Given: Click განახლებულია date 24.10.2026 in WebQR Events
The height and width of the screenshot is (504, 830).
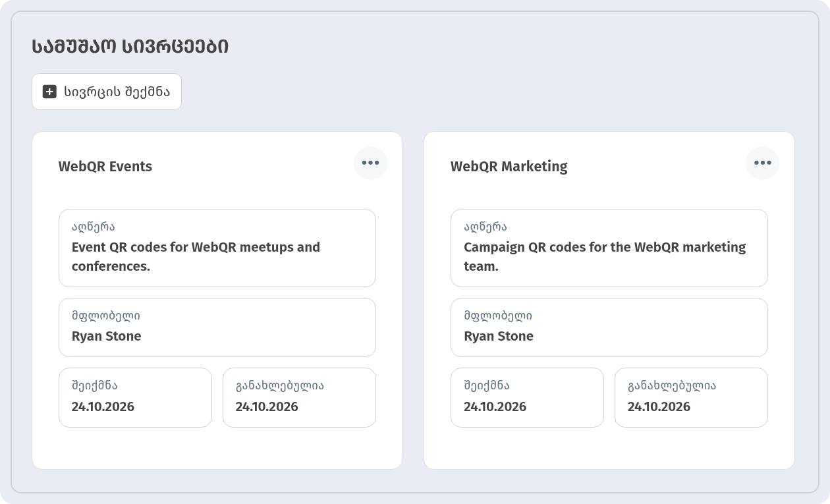Looking at the screenshot, I should click(267, 406).
